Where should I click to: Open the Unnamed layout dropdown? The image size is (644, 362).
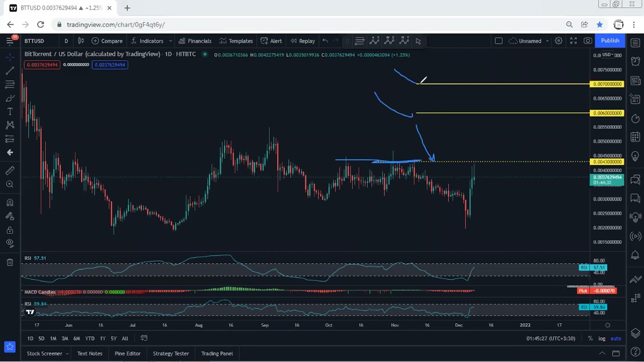528,41
